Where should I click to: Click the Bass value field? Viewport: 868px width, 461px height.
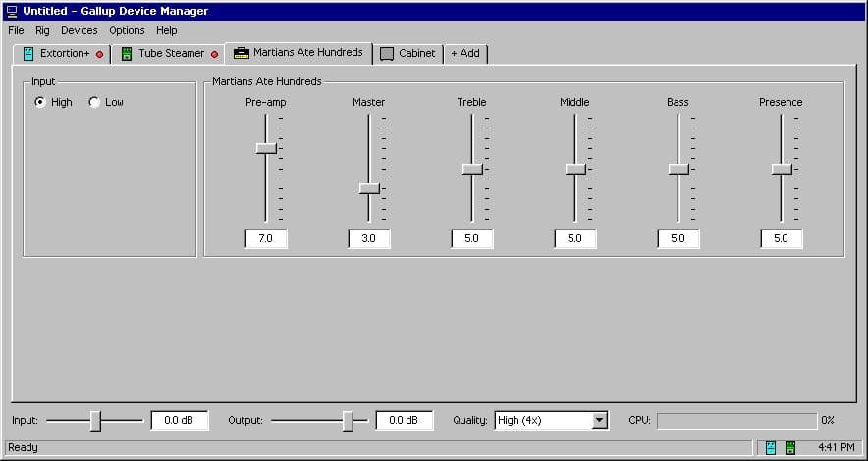click(x=678, y=238)
